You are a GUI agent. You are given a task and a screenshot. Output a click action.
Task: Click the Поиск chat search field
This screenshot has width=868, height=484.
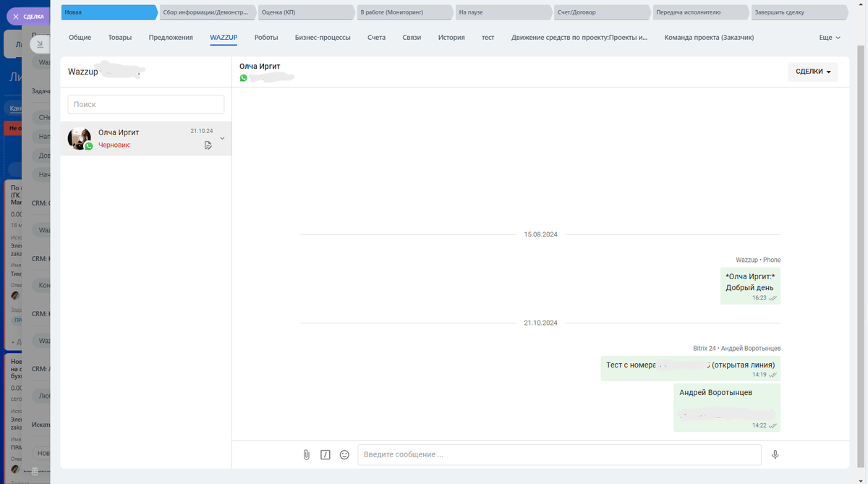point(146,104)
